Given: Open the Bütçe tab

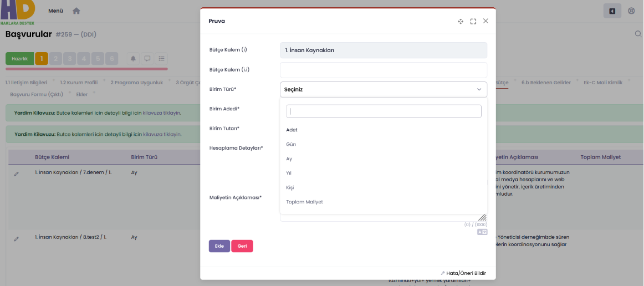Looking at the screenshot, I should point(502,83).
